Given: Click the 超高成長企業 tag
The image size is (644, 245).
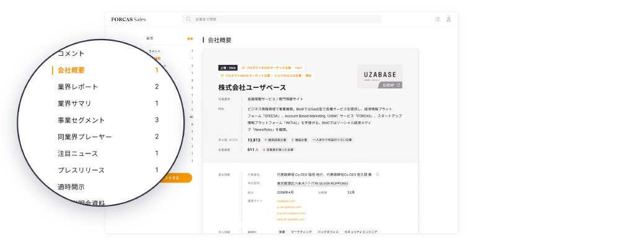Looking at the screenshot, I should point(275,140).
